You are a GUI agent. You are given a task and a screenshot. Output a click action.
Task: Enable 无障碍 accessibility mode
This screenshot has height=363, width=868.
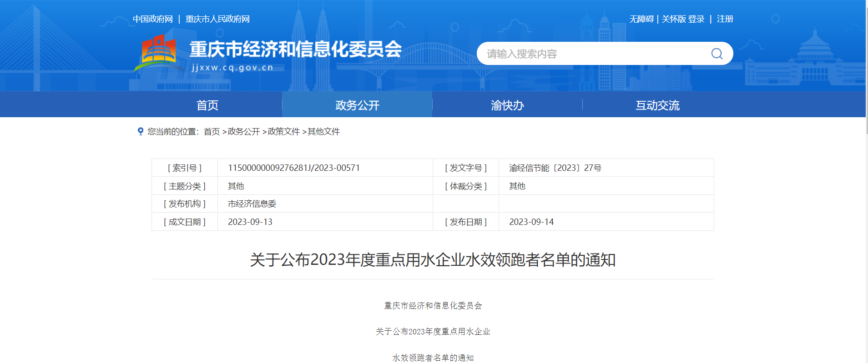[641, 19]
